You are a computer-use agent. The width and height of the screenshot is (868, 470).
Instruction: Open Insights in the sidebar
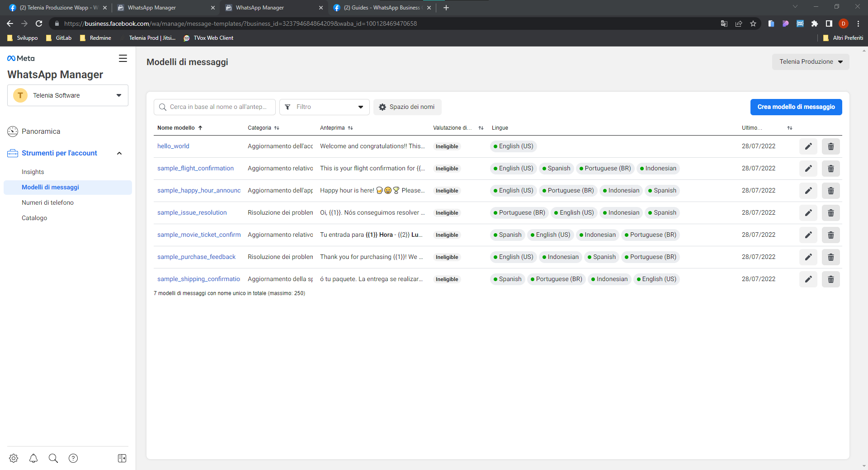(x=33, y=172)
